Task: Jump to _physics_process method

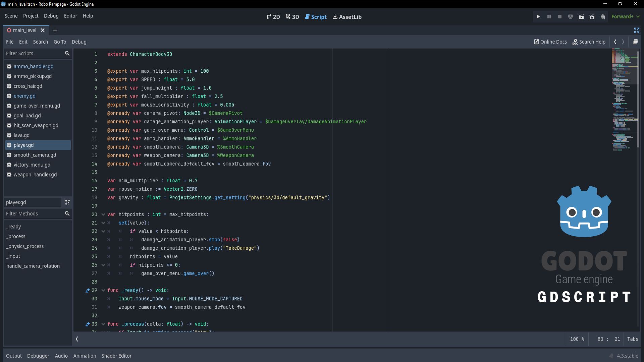Action: tap(38, 246)
